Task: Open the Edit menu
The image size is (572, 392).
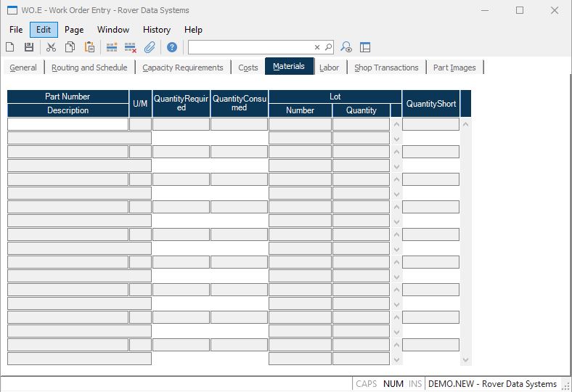Action: point(44,30)
